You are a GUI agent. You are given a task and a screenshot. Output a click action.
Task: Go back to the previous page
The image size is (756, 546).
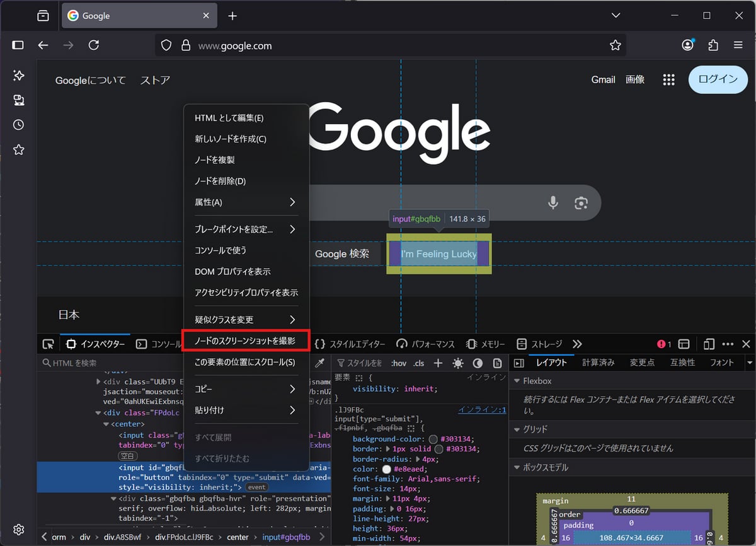pyautogui.click(x=43, y=45)
